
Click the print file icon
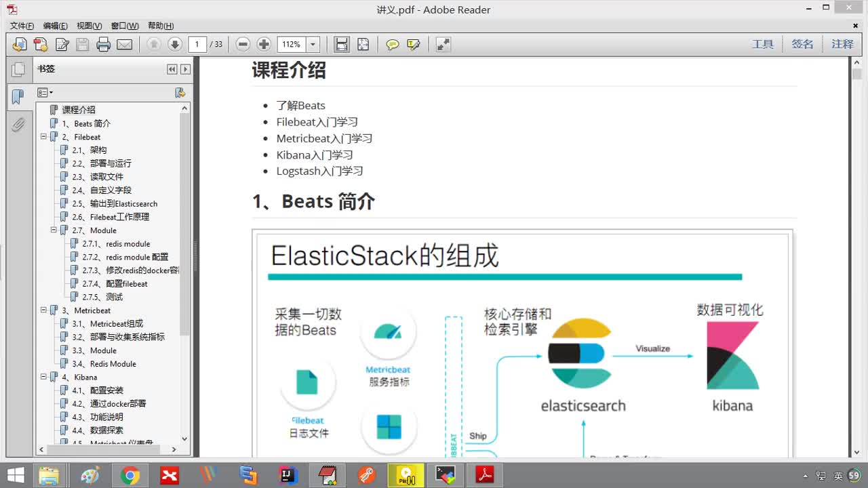(x=104, y=45)
